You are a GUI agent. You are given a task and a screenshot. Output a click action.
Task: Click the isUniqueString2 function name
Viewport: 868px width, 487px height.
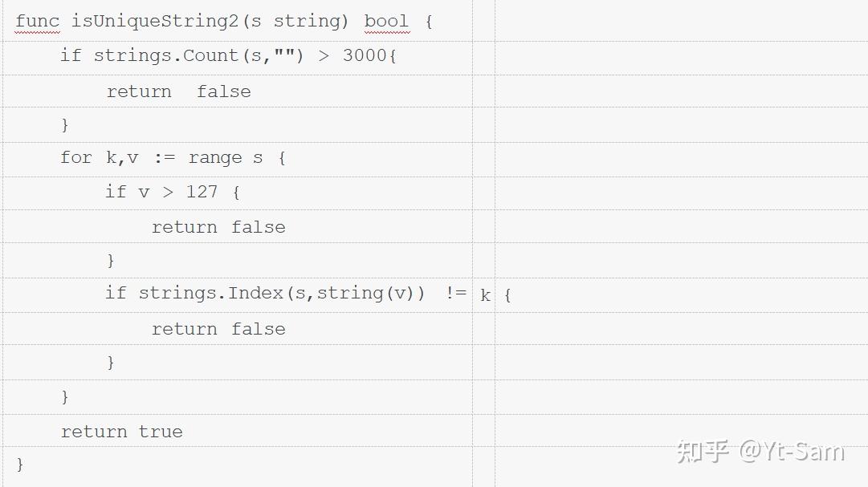(x=155, y=22)
